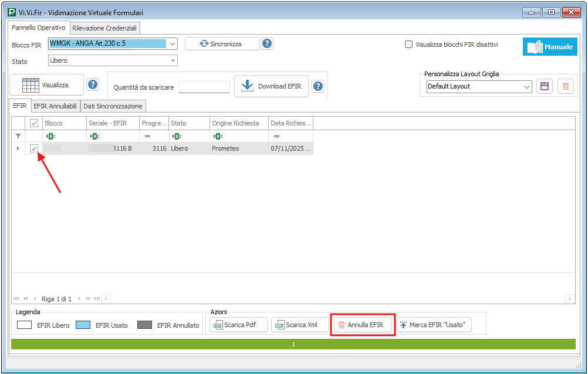Screen dimensions: 588x374
Task: Click the help icon next to Download EFIR
Action: pos(318,86)
